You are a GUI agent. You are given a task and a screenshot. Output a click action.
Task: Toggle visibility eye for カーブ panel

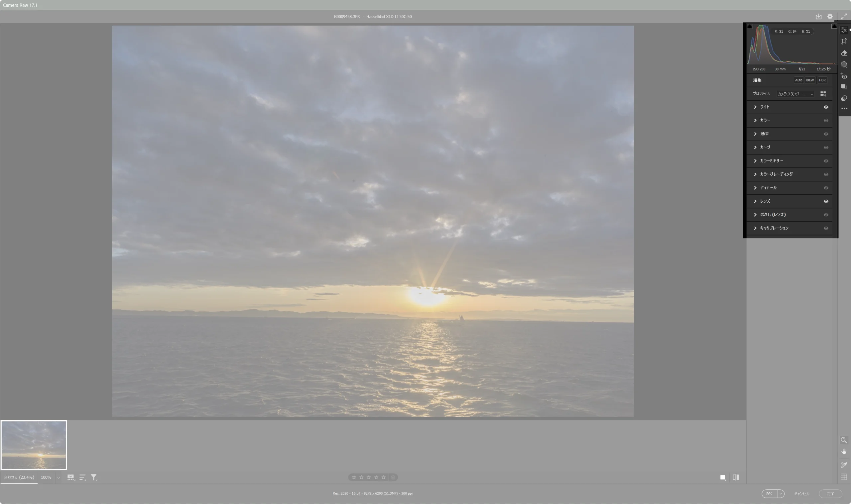click(x=826, y=148)
